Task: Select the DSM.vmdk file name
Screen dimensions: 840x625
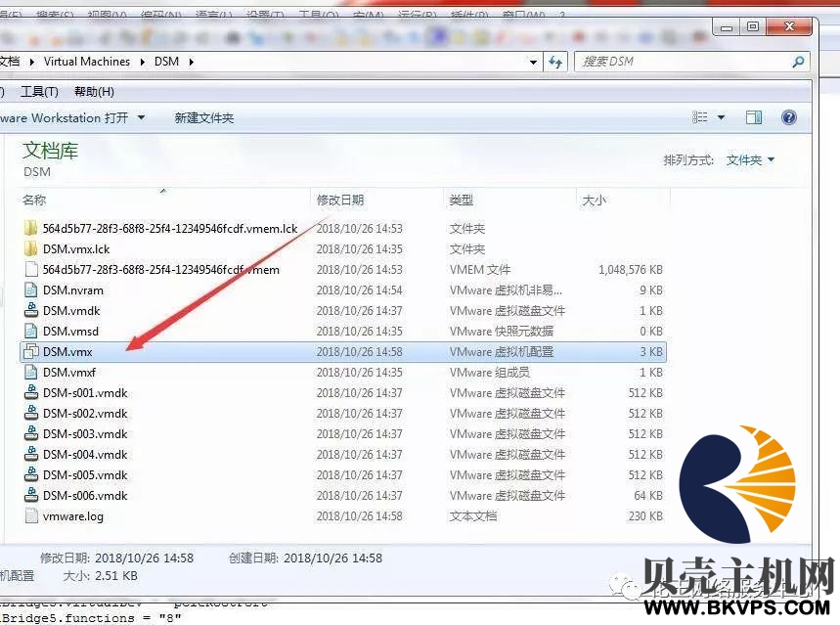Action: (71, 310)
